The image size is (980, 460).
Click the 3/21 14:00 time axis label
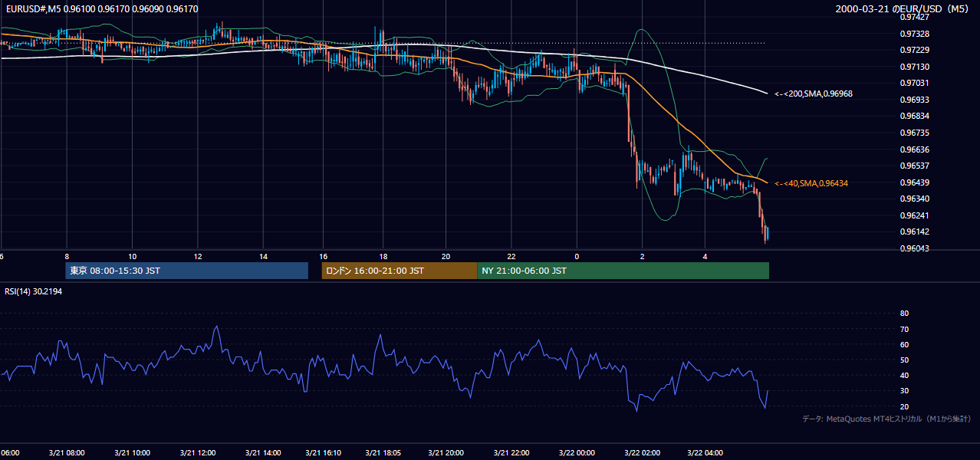(263, 452)
